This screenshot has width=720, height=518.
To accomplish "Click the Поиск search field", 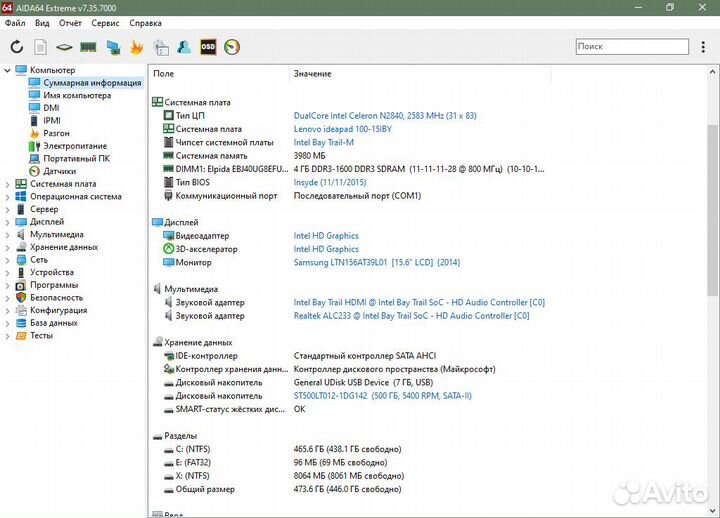I will tap(632, 46).
